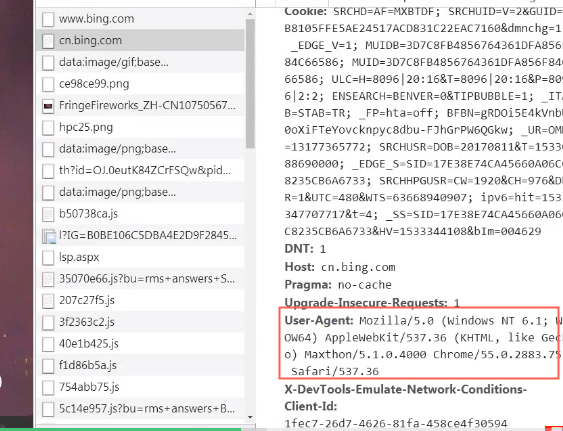The image size is (563, 431).
Task: Open the l?IG=B0BE106C5DBA4E2D9F2845 request
Action: point(140,235)
